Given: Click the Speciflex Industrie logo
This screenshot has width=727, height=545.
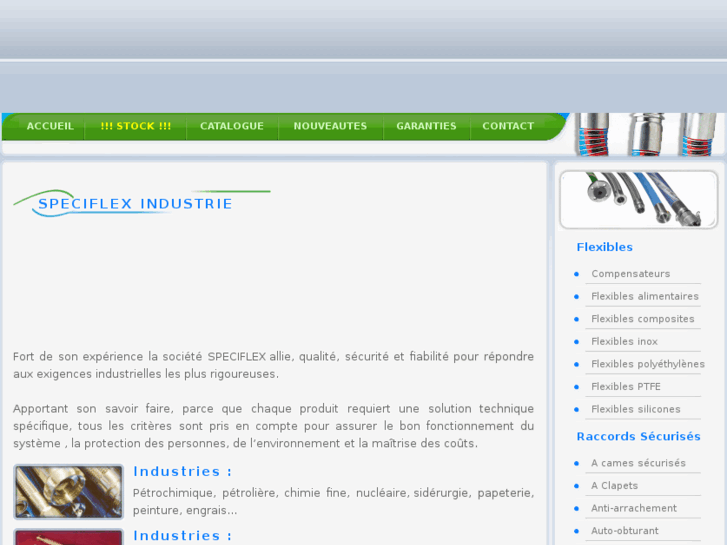Looking at the screenshot, I should click(x=142, y=203).
